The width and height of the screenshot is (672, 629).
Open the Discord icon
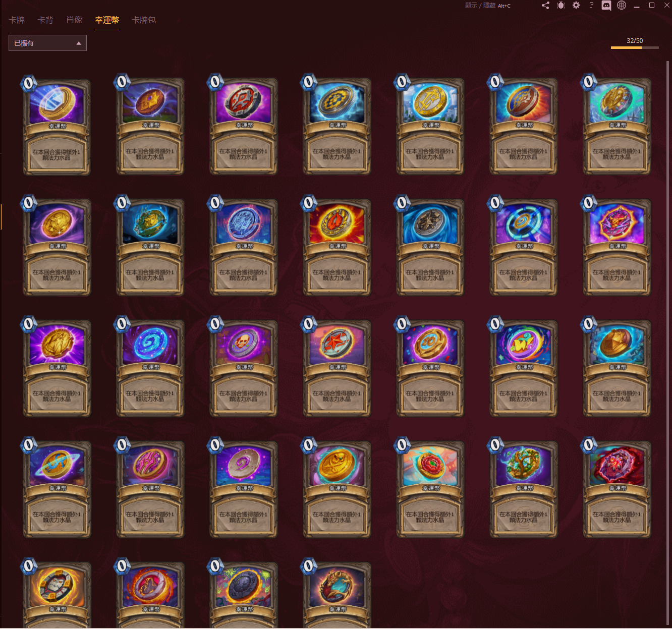pos(606,6)
